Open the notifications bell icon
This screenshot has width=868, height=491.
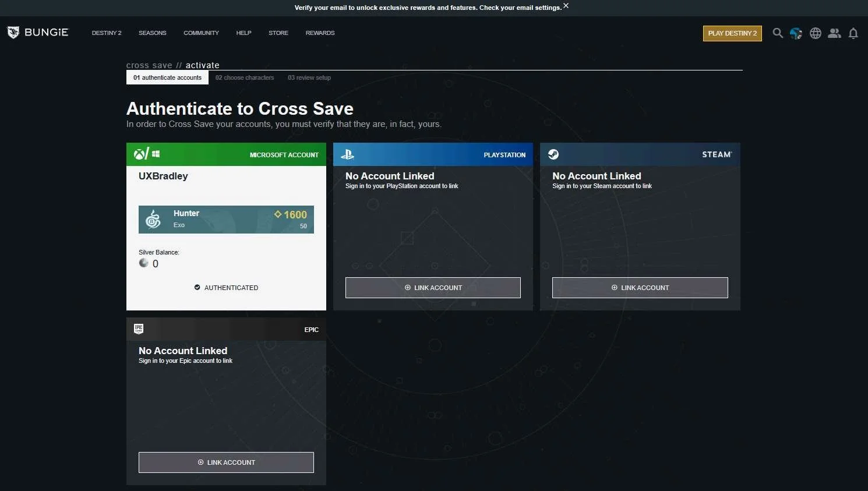point(853,33)
